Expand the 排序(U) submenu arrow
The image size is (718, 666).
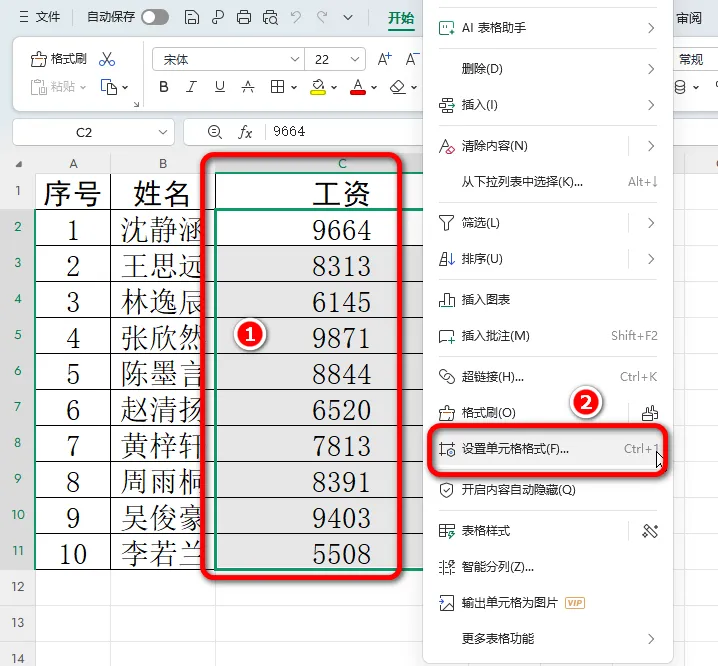[650, 259]
